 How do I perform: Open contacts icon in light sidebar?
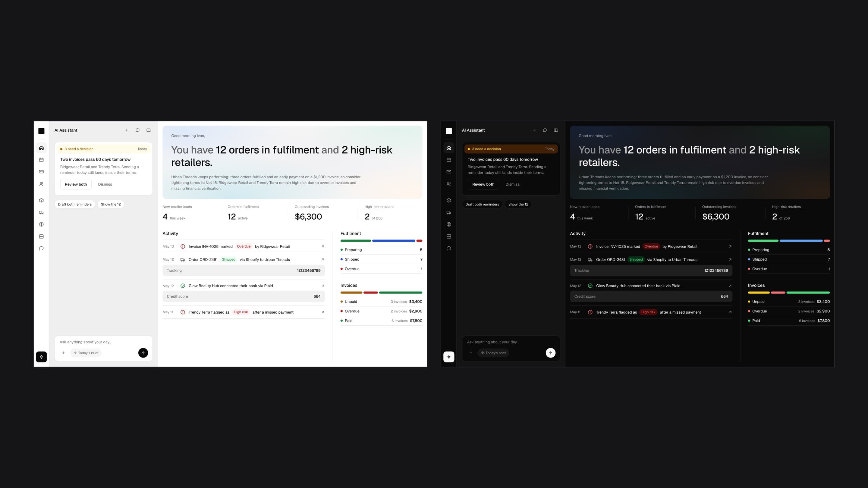tap(42, 184)
